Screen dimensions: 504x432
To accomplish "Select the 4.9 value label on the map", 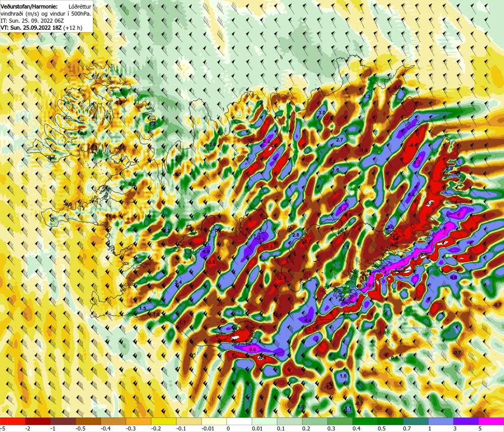I will pos(206,251).
